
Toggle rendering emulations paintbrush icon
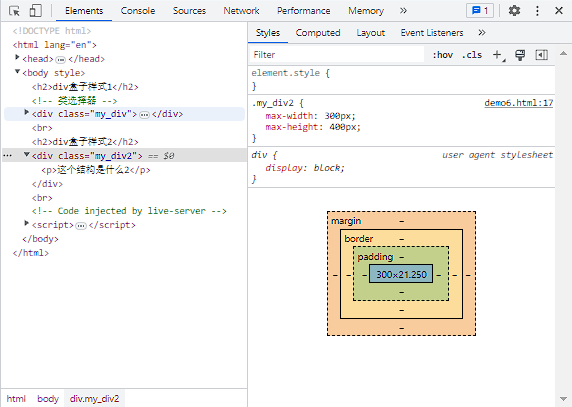coord(520,55)
